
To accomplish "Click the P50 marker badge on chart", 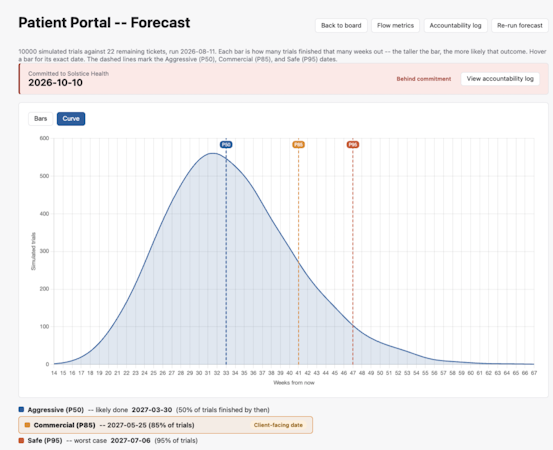I will click(226, 145).
